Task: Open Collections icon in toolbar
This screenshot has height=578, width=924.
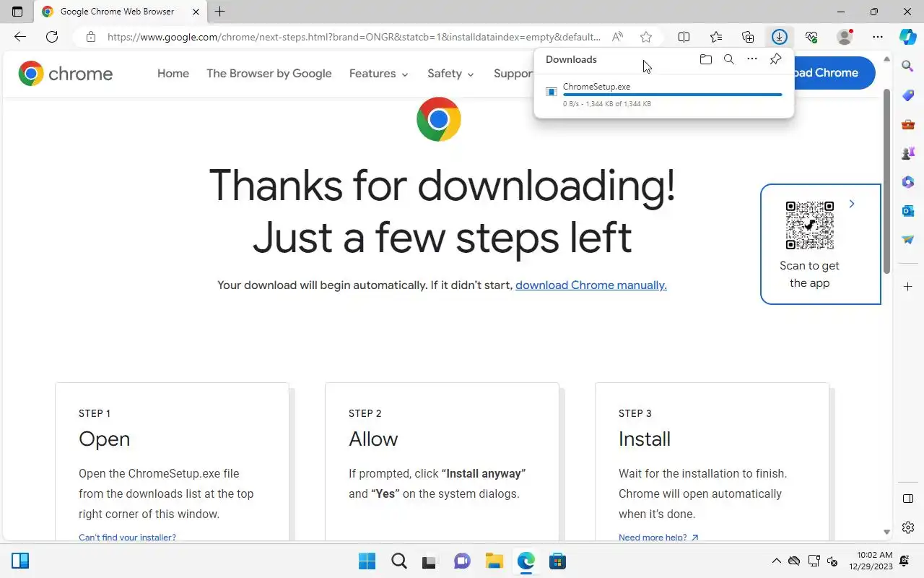Action: (748, 37)
